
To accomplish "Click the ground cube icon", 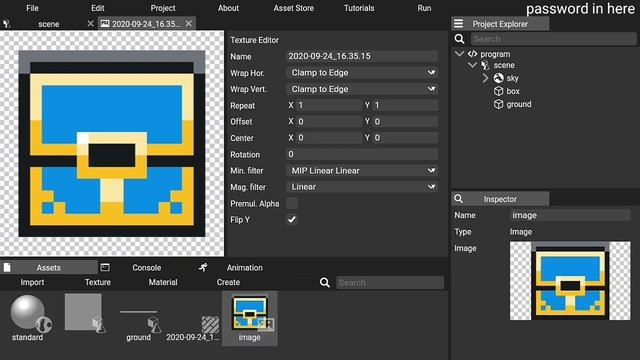I will (498, 104).
